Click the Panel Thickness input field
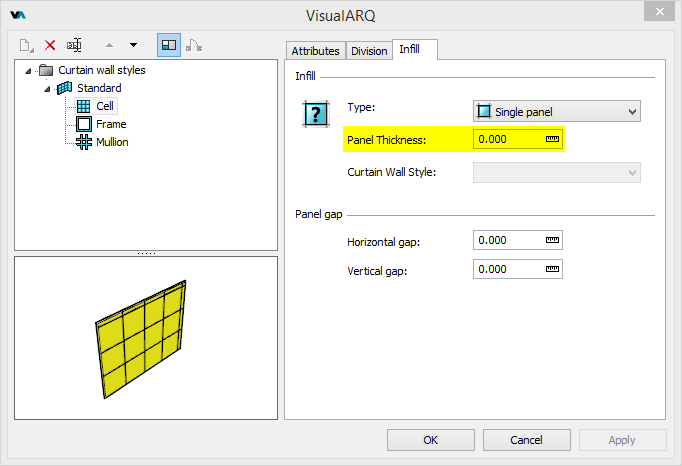Screen dimensions: 682x466 (508, 139)
